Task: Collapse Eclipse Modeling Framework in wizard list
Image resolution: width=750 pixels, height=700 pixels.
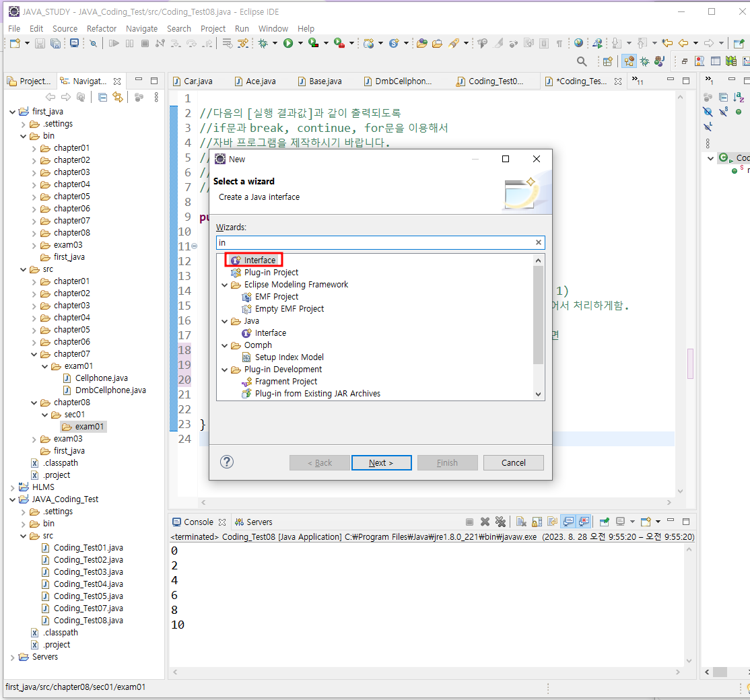Action: click(224, 285)
